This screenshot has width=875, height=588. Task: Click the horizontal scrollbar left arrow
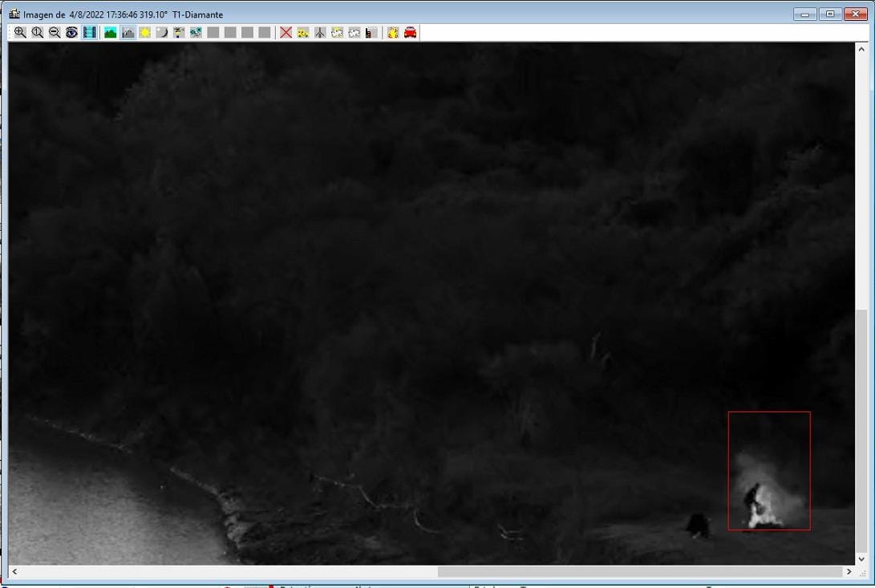[x=14, y=572]
